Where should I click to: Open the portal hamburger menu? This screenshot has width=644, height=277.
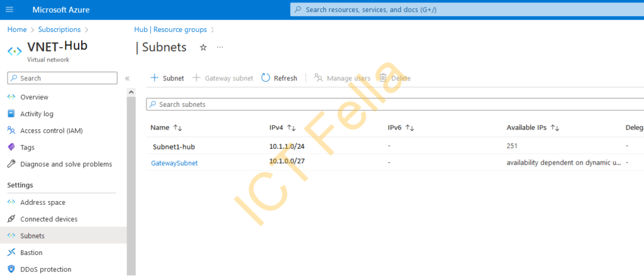pyautogui.click(x=9, y=9)
